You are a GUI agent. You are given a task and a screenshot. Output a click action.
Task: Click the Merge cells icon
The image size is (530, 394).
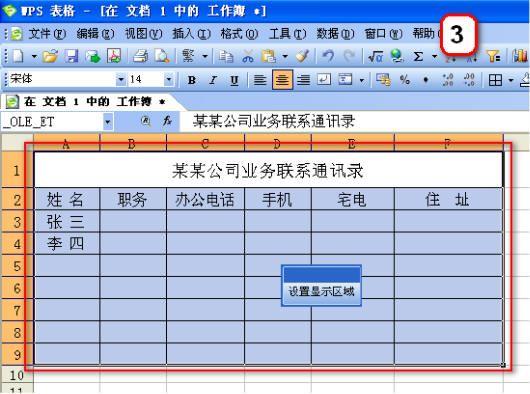pyautogui.click(x=345, y=80)
